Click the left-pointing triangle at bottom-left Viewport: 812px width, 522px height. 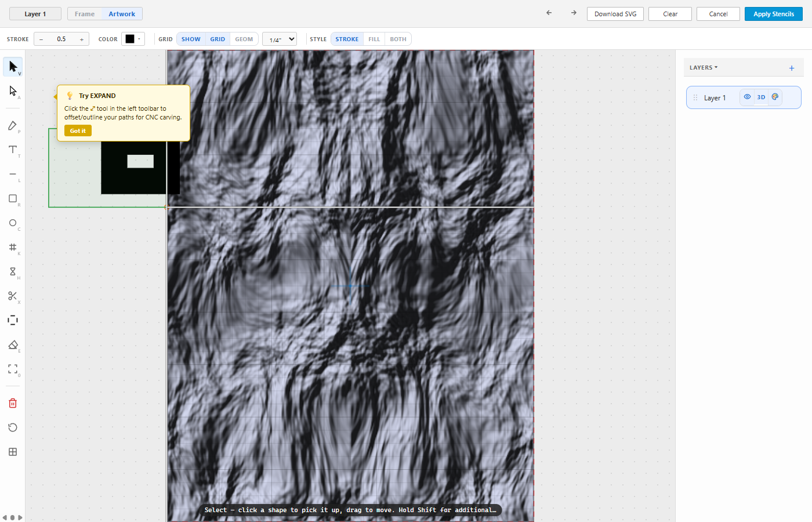(5, 517)
